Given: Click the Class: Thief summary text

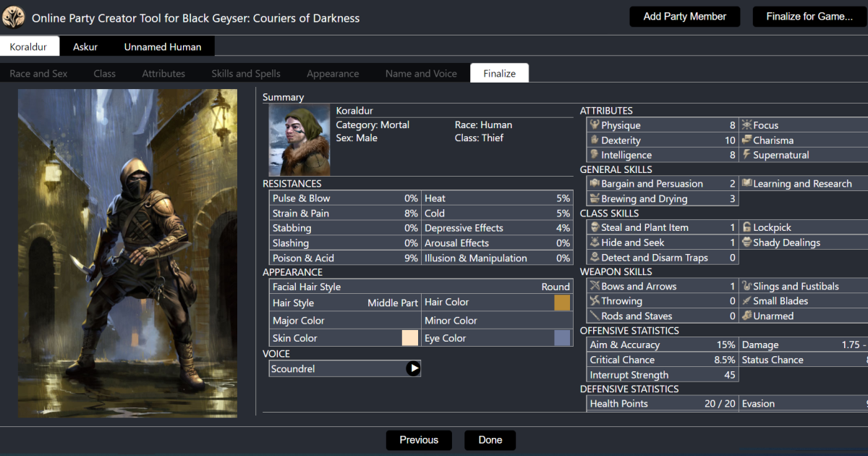Looking at the screenshot, I should tap(479, 138).
